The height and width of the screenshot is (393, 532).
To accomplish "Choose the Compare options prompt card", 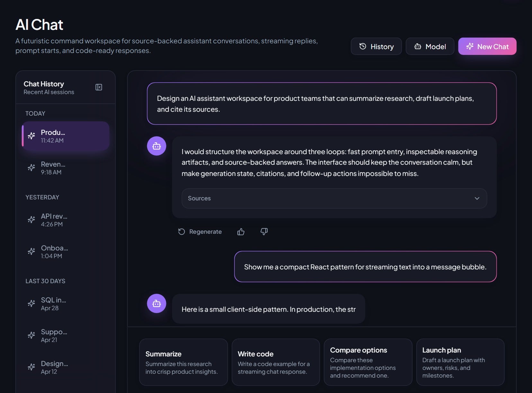I will [368, 362].
